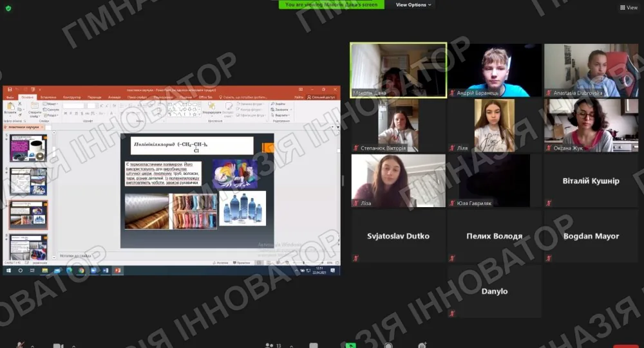644x348 pixels.
Task: Open Word from the taskbar
Action: [106, 270]
